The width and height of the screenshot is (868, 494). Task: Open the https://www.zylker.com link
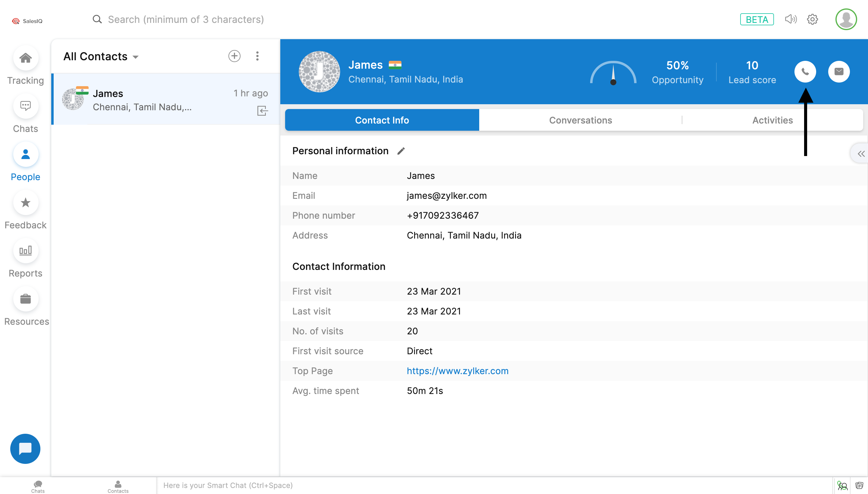457,371
